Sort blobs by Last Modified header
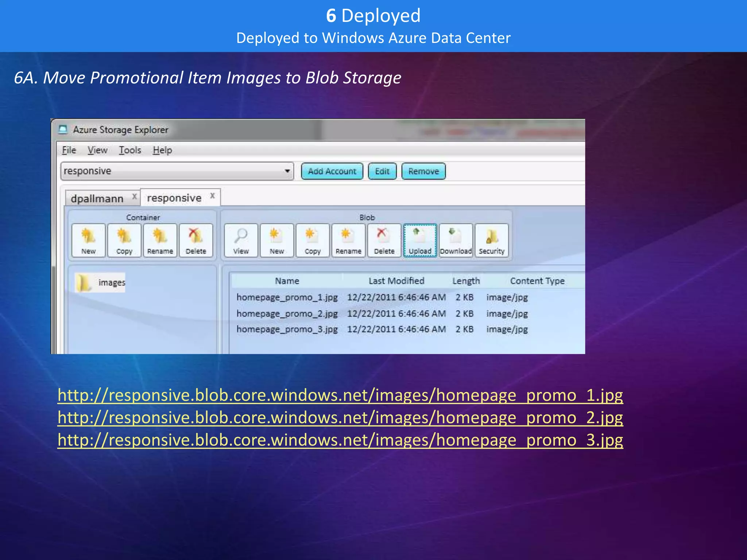 (396, 281)
